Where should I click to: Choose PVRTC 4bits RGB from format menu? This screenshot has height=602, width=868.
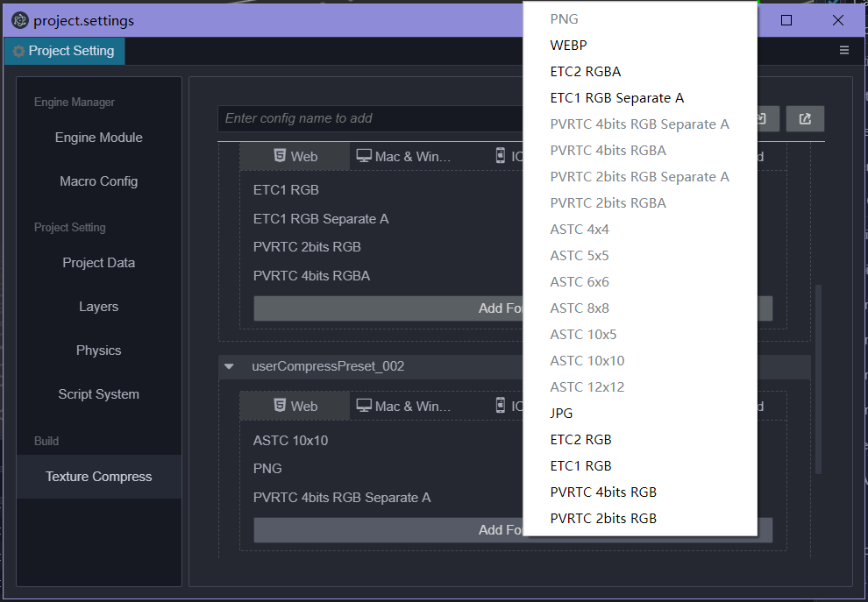(x=640, y=492)
